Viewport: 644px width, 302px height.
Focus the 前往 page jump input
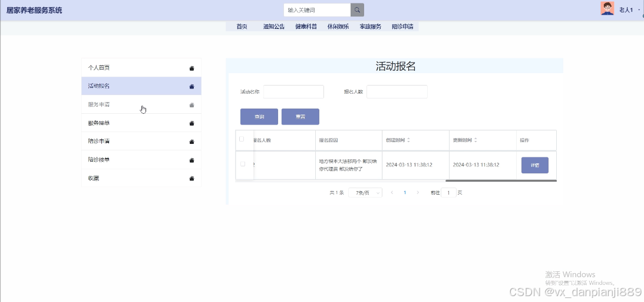tap(448, 193)
